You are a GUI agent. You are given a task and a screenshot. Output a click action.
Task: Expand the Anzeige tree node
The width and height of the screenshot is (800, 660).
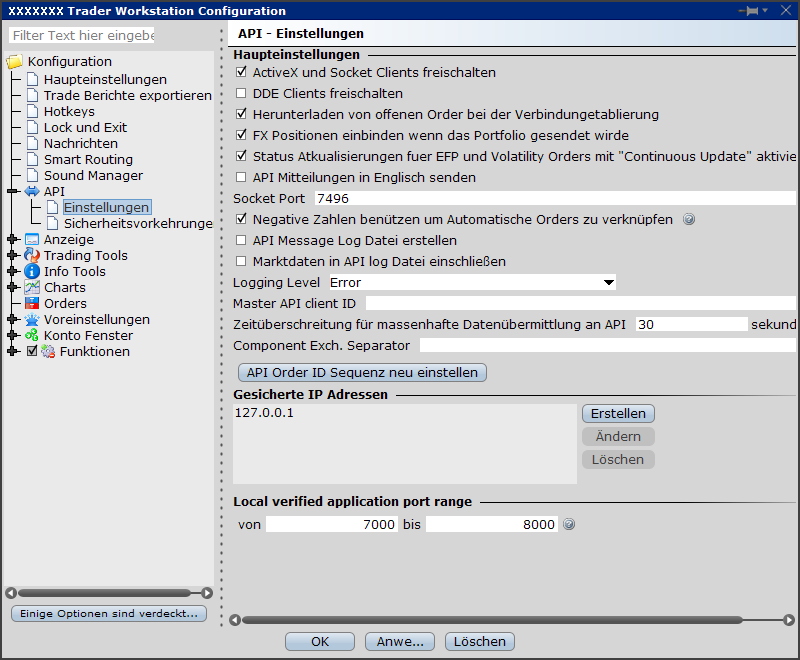[12, 240]
